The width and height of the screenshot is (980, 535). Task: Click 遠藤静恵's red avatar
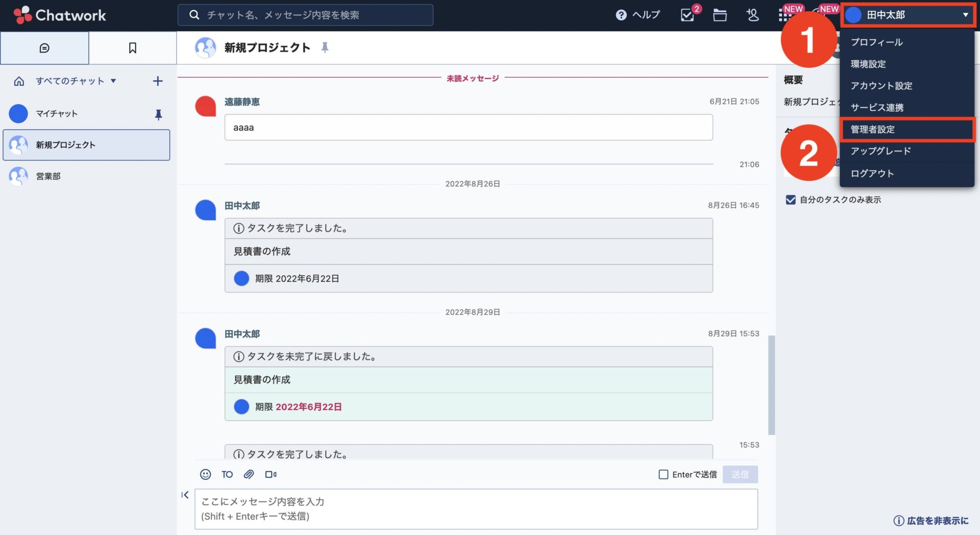coord(205,106)
